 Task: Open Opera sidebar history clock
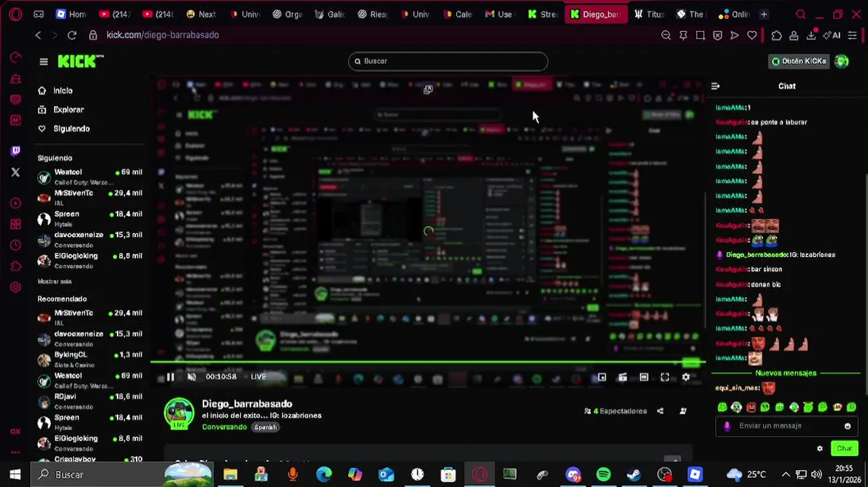(x=16, y=245)
